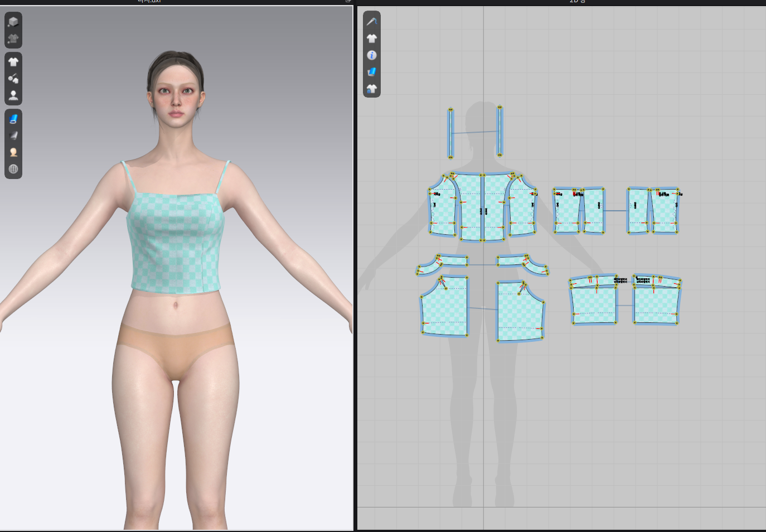Enable the wireframe mesh globe icon

tap(13, 169)
